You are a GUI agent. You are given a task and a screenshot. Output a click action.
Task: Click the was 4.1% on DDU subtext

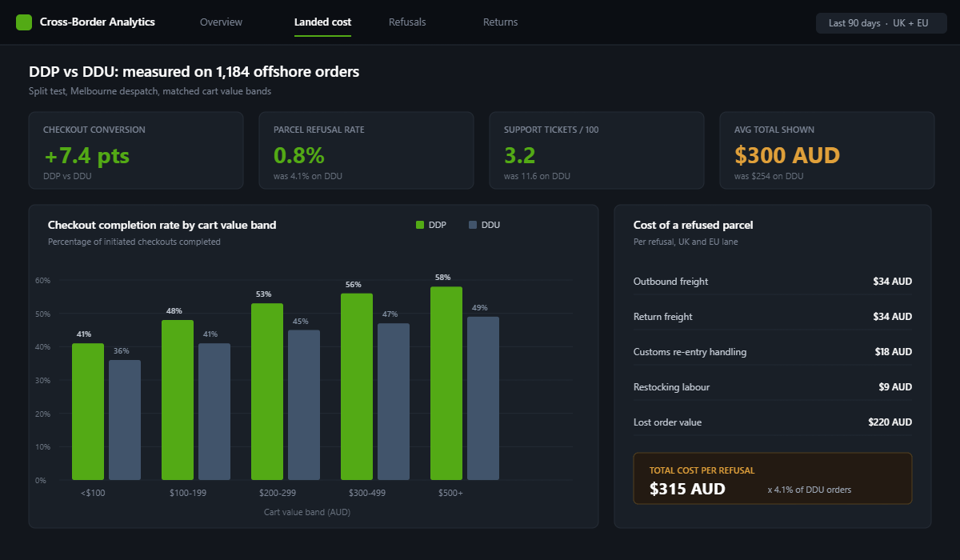click(x=308, y=176)
